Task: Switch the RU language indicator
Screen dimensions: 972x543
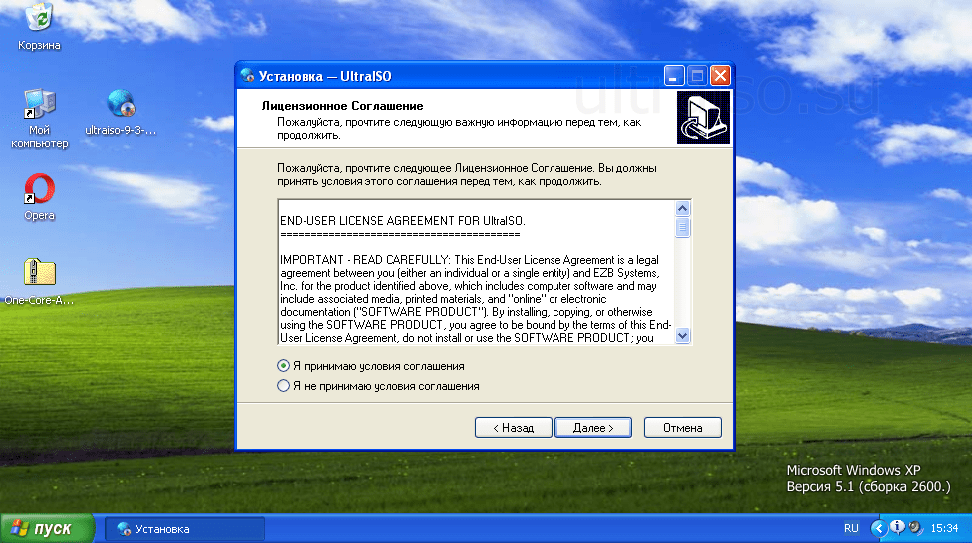Action: coord(851,528)
